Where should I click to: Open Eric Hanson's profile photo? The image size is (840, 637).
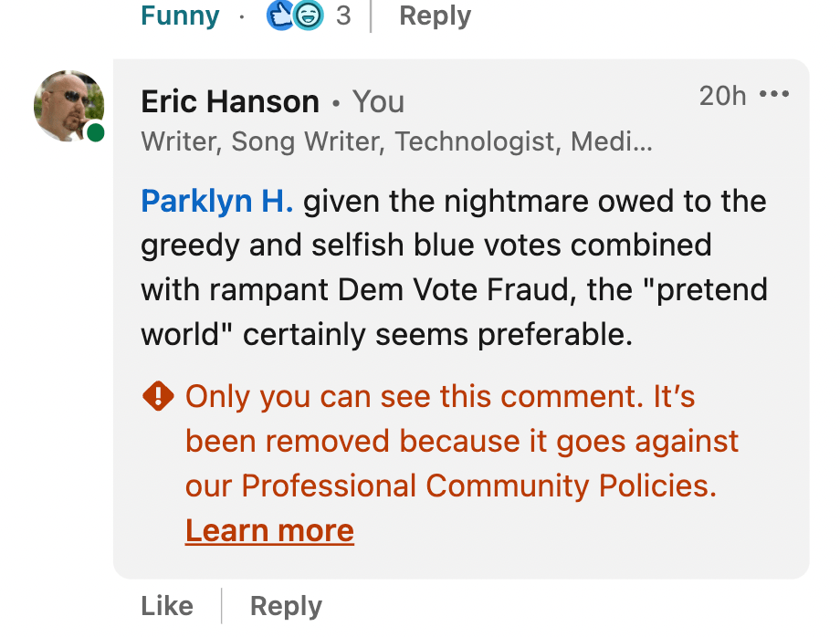coord(68,106)
